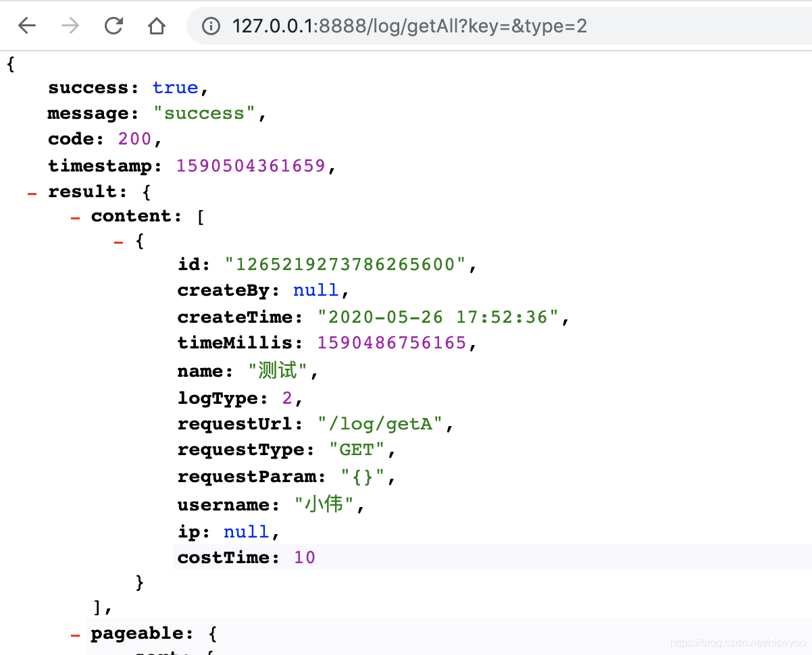Screen dimensions: 812x655
Task: Click requestUrl value "/log/getA"
Action: coord(380,424)
